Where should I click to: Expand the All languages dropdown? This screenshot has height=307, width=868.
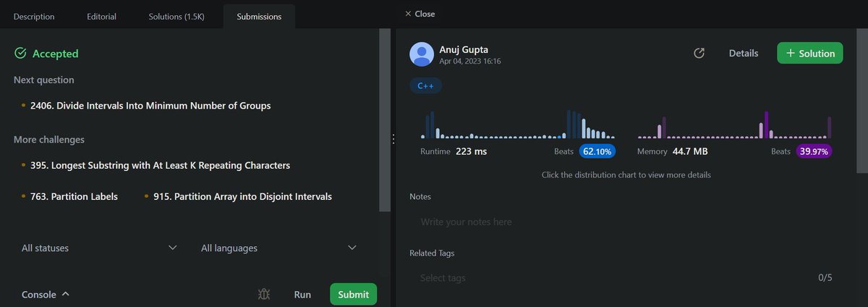tap(278, 248)
